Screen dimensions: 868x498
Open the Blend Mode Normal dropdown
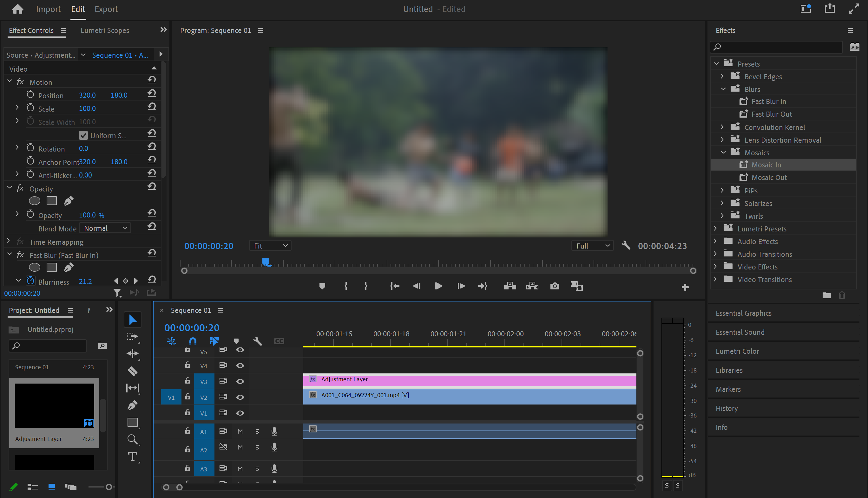coord(105,228)
